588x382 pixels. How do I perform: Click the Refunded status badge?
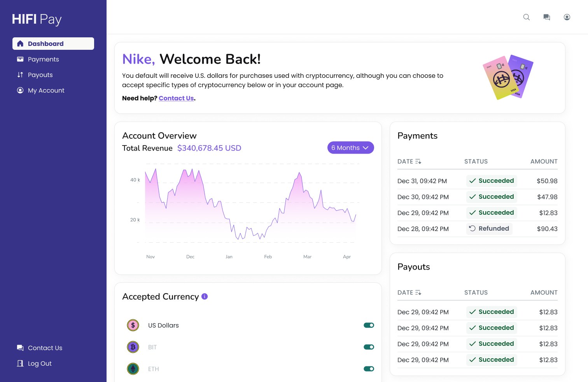pyautogui.click(x=489, y=229)
